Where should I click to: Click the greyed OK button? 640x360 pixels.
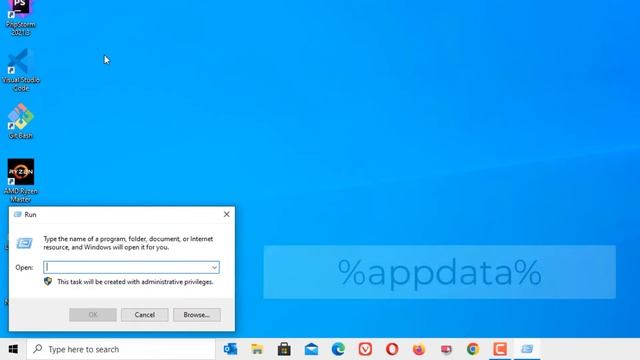coord(93,315)
